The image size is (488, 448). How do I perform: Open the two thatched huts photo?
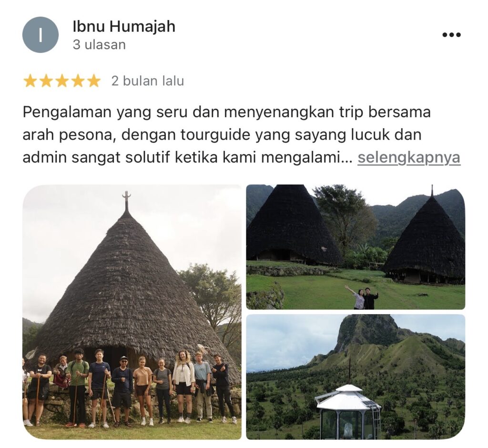click(356, 247)
